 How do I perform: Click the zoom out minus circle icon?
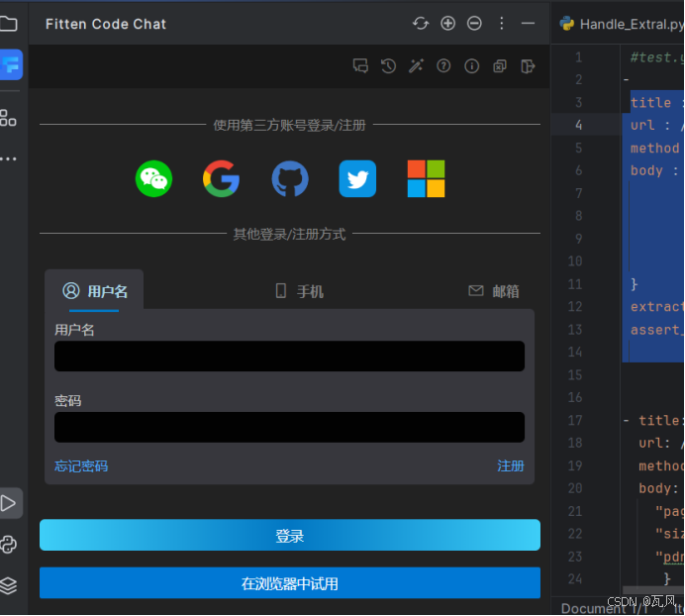point(474,23)
